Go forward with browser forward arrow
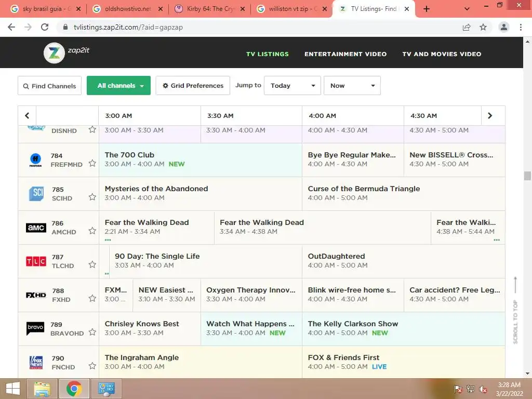This screenshot has width=532, height=399. [28, 27]
